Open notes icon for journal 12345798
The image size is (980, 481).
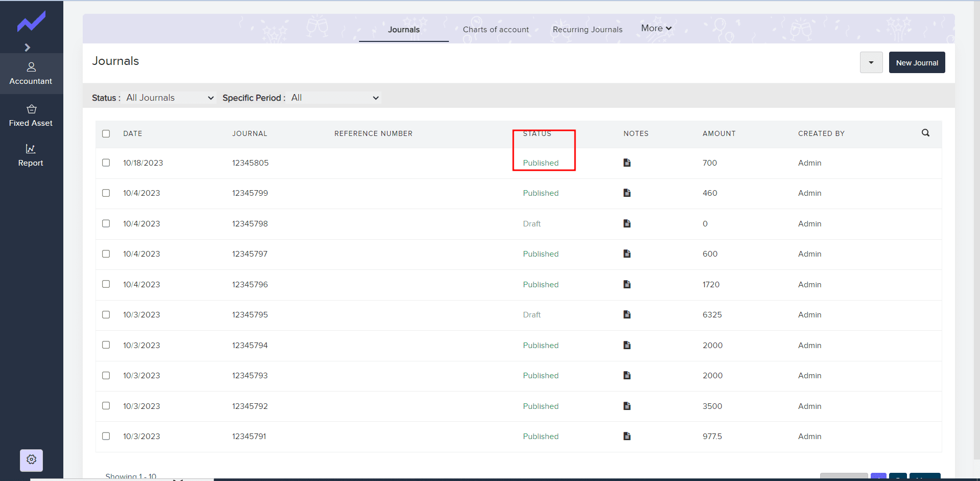click(x=627, y=223)
